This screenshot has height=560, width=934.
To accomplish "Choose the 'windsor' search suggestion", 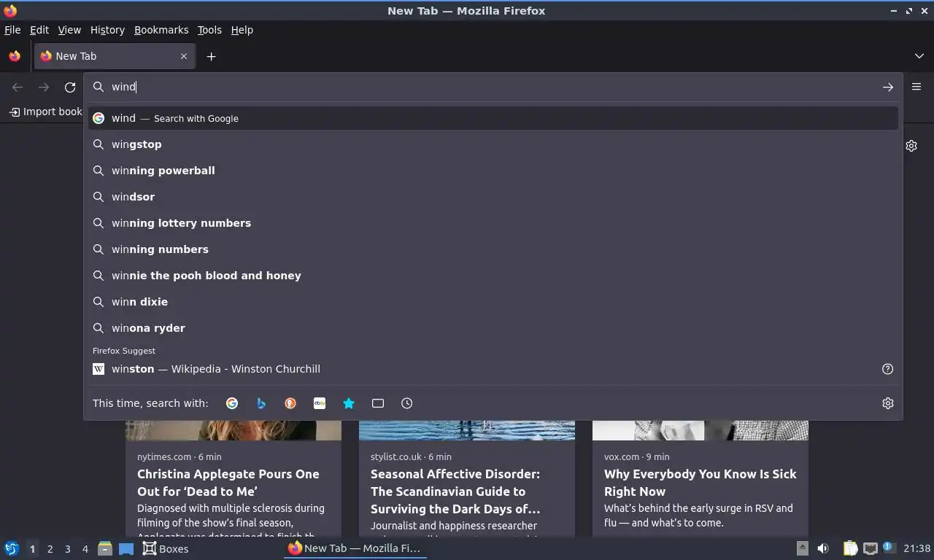I will click(x=493, y=197).
